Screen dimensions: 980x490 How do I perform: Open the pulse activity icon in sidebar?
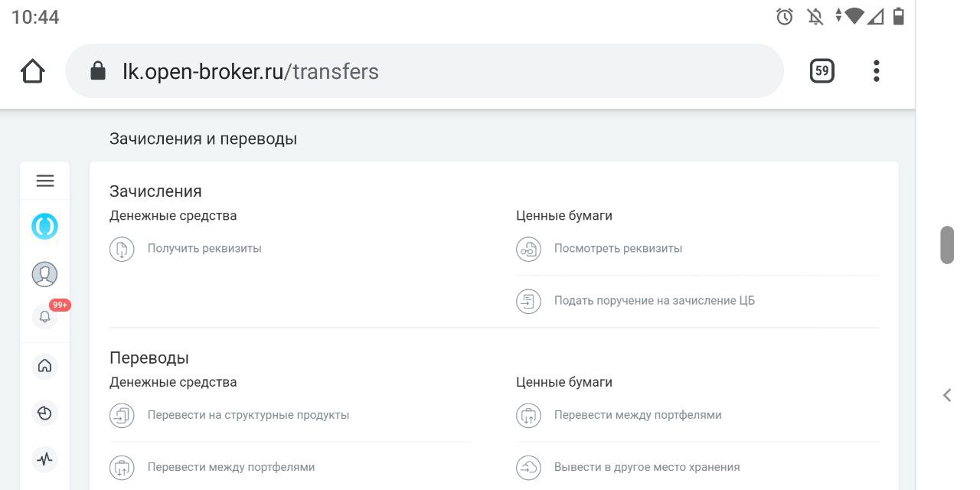pos(44,459)
